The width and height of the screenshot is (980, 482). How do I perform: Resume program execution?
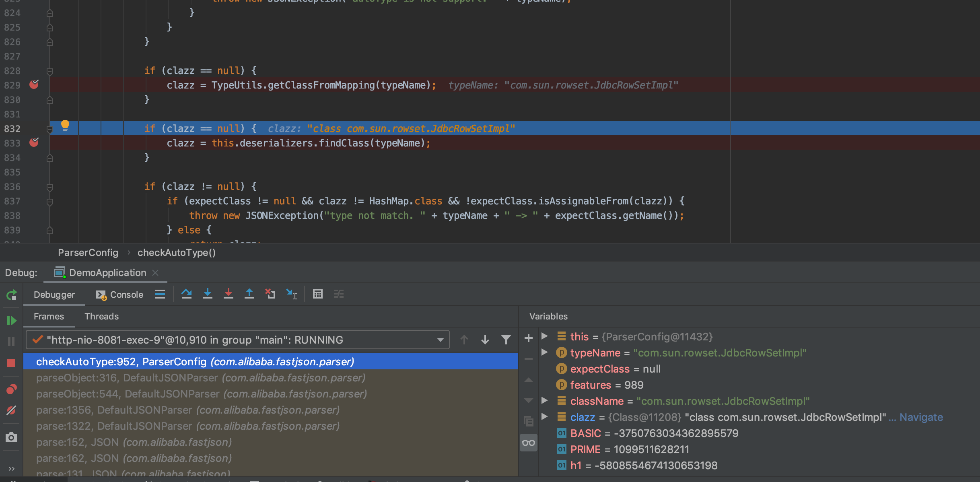(x=11, y=321)
